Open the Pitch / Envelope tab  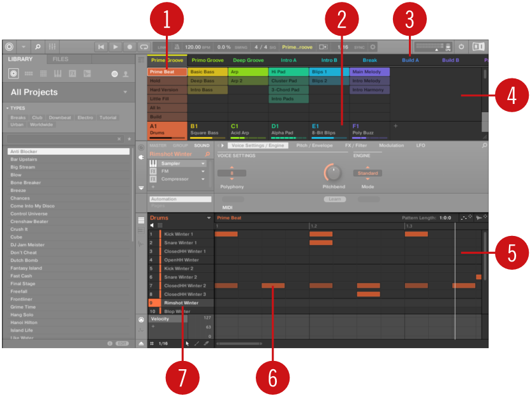point(314,145)
